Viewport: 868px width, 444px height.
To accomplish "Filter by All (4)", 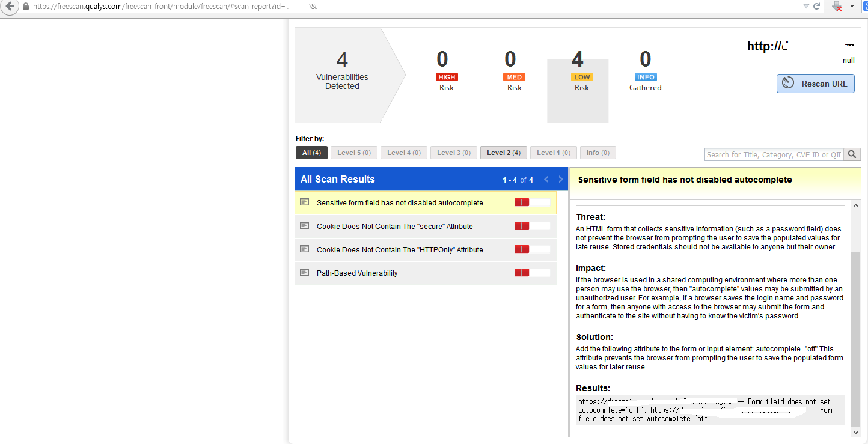I will click(311, 153).
